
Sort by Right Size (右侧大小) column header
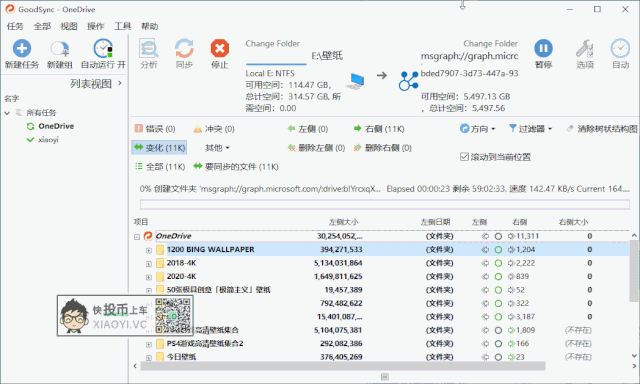[573, 222]
